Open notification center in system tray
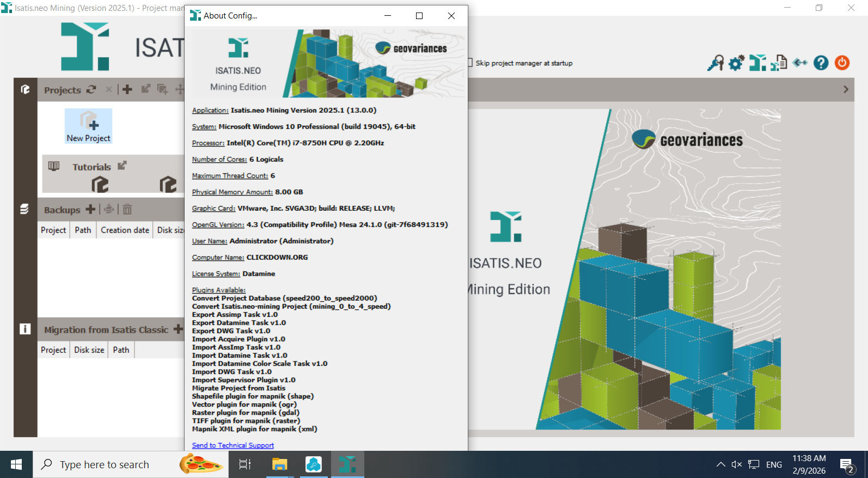 [x=847, y=465]
